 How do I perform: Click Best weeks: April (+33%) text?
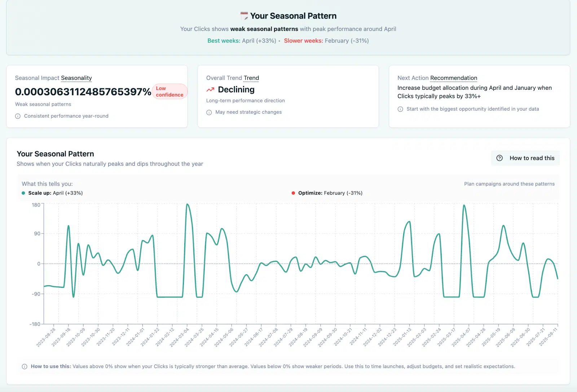point(242,41)
